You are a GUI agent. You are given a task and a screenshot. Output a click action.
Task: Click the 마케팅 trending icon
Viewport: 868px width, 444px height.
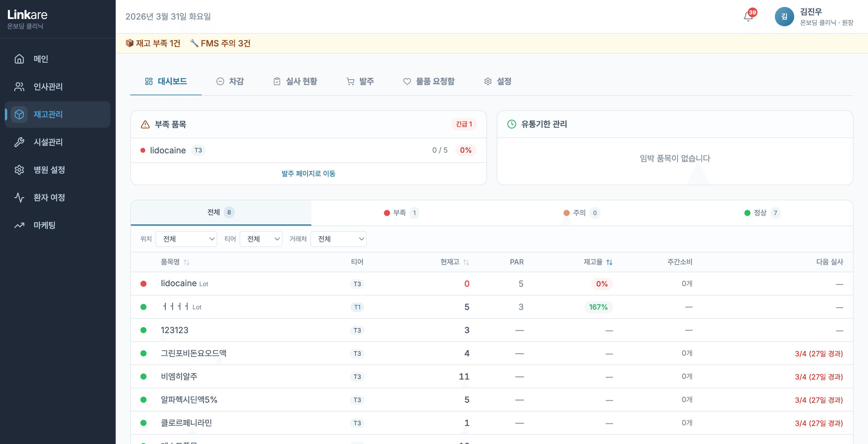click(x=19, y=225)
